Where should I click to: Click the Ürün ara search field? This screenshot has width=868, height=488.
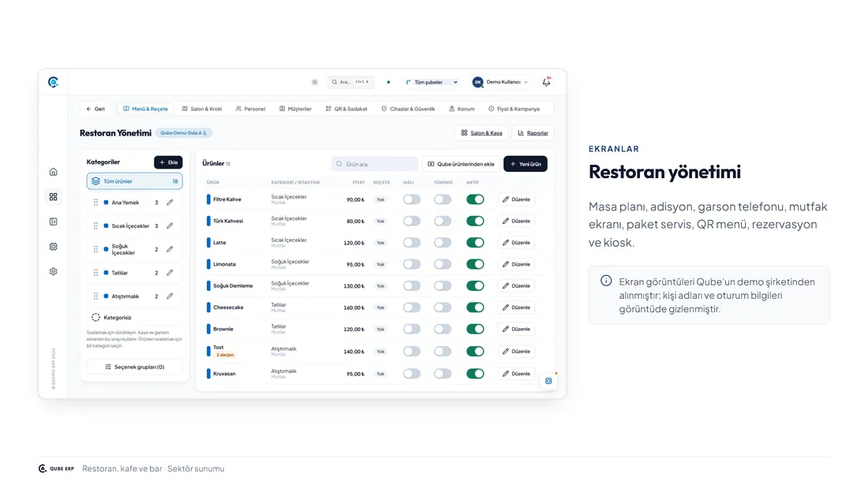375,164
